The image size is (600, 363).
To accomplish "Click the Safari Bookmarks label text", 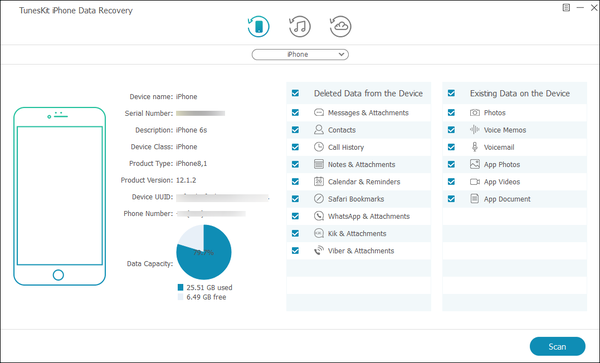I will (356, 199).
